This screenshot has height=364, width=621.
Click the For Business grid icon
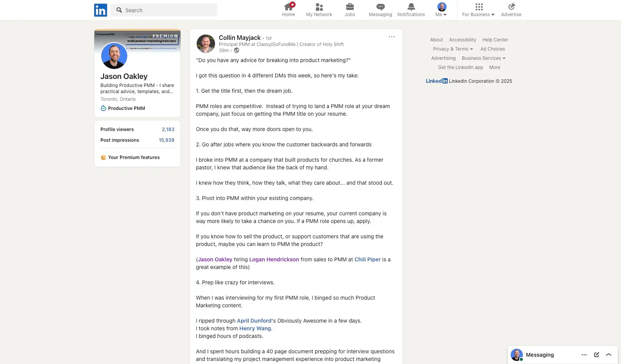(x=479, y=7)
